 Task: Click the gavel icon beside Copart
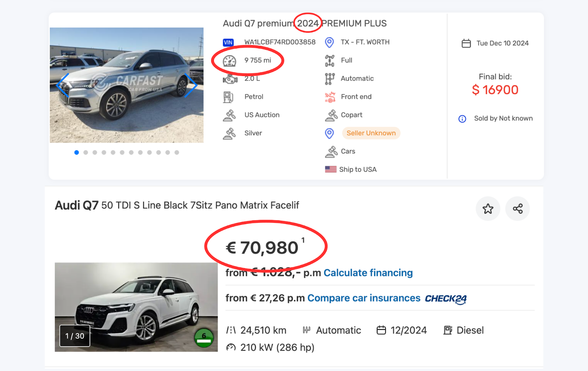pyautogui.click(x=331, y=115)
